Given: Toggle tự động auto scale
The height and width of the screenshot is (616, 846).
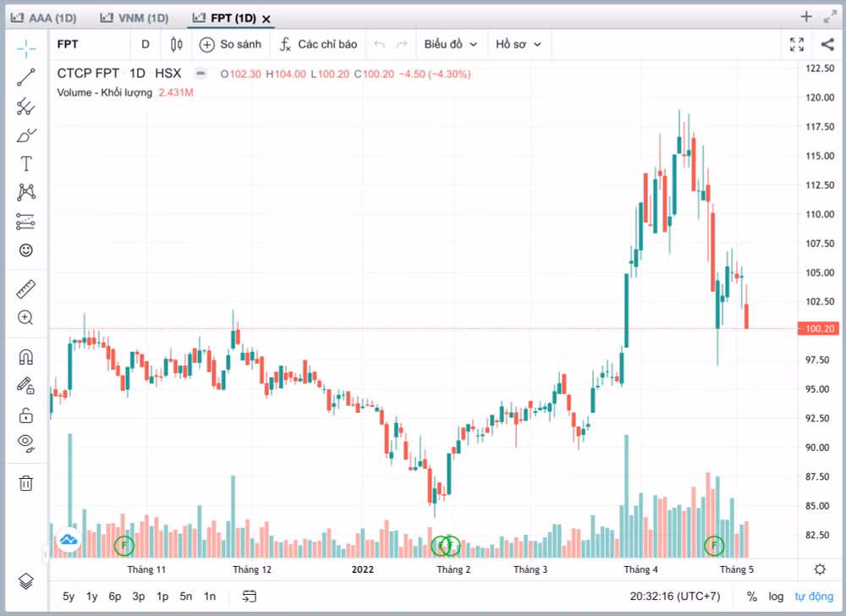Looking at the screenshot, I should pyautogui.click(x=814, y=596).
